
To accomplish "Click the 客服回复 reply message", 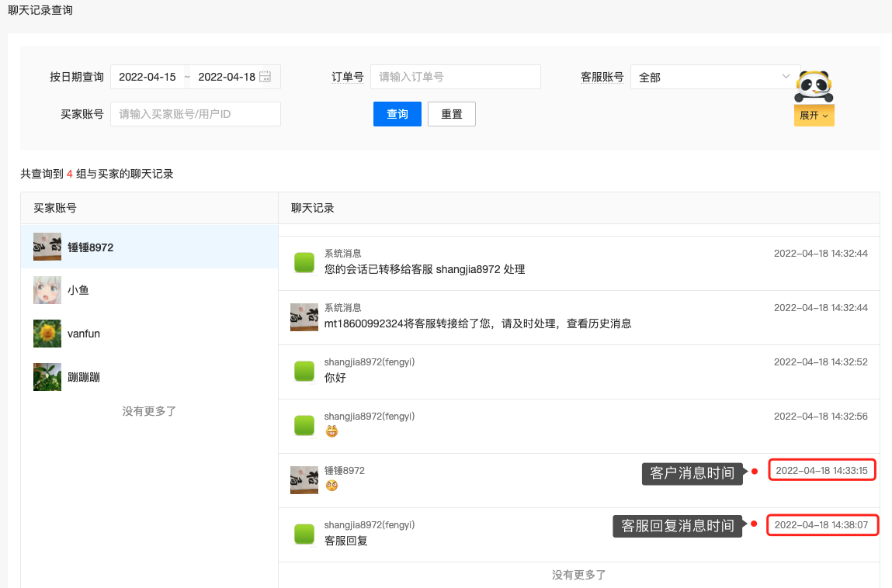I will click(346, 541).
